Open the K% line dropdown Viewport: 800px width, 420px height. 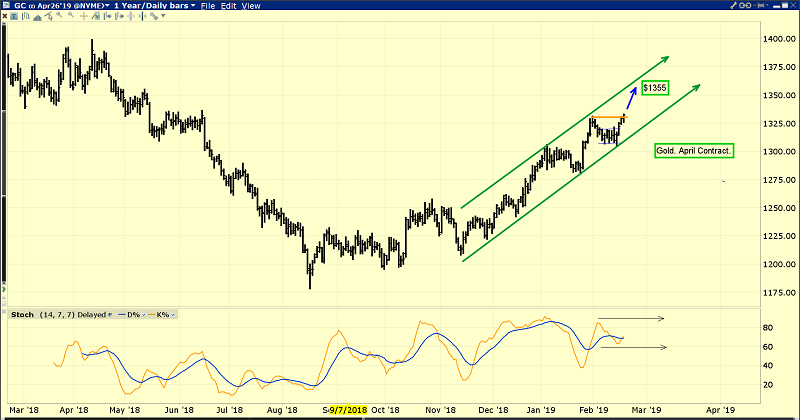pyautogui.click(x=173, y=315)
